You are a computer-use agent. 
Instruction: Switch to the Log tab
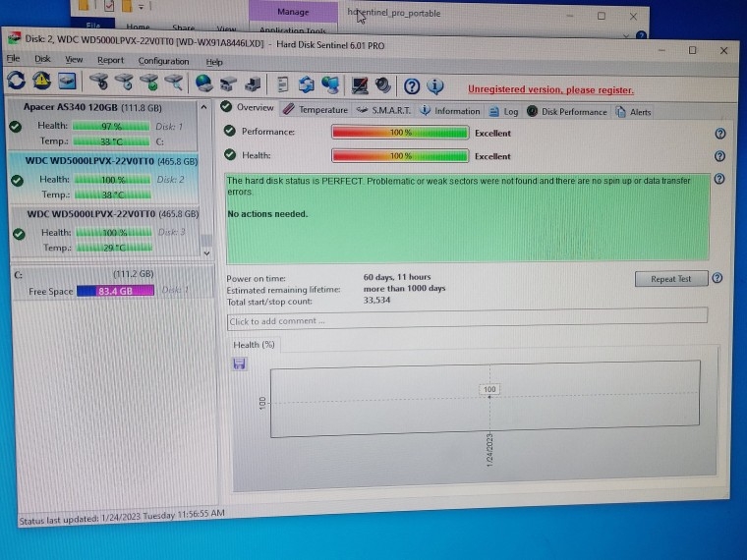(x=504, y=111)
